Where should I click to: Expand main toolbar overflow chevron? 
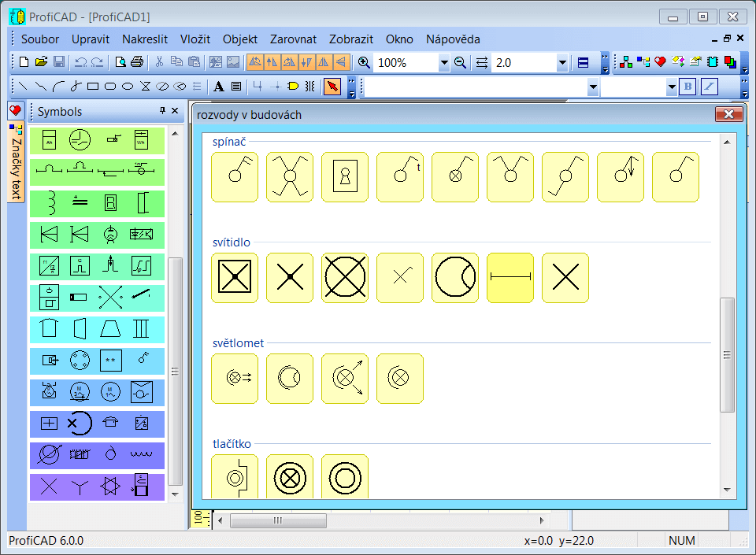coord(605,63)
